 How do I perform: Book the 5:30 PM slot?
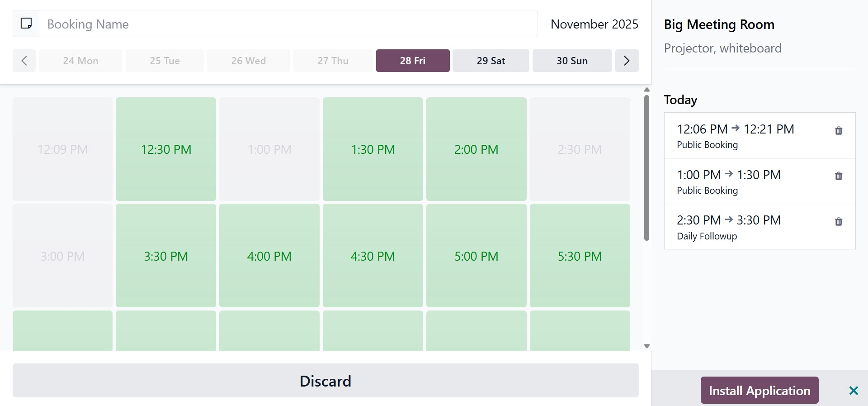580,256
